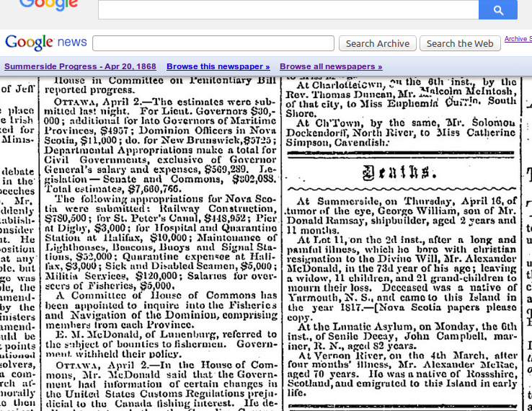This screenshot has height=411, width=532.
Task: Click the Solomon Dockendorff marriage notice
Action: click(400, 133)
